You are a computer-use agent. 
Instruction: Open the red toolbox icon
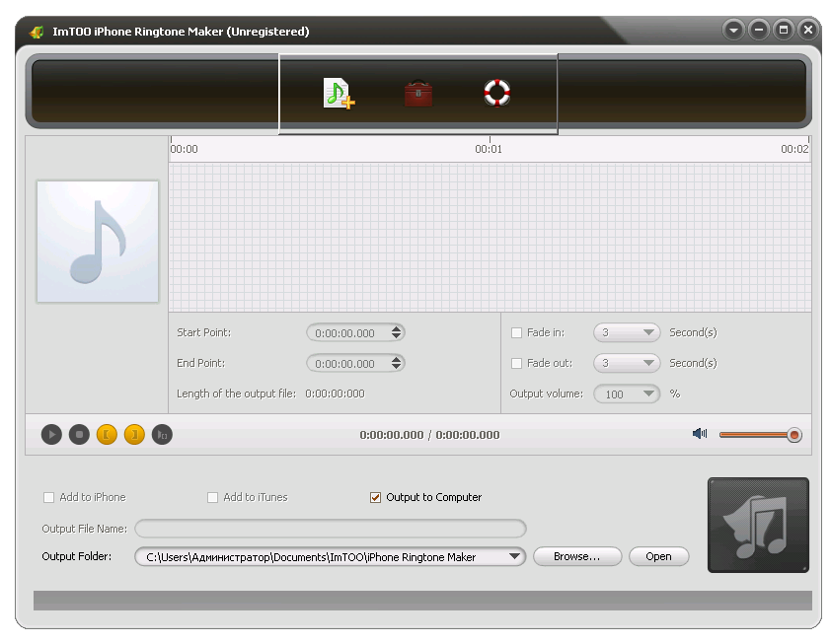tap(418, 94)
